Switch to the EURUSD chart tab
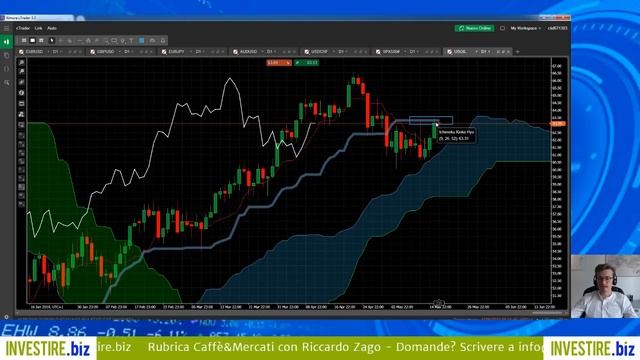This screenshot has height=360, width=640. (x=35, y=52)
